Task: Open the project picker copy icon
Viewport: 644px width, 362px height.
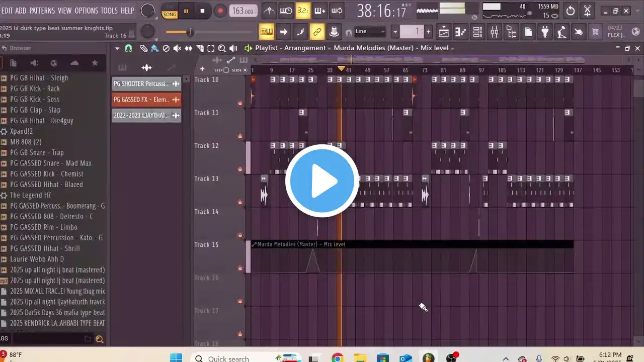Action: point(528,32)
